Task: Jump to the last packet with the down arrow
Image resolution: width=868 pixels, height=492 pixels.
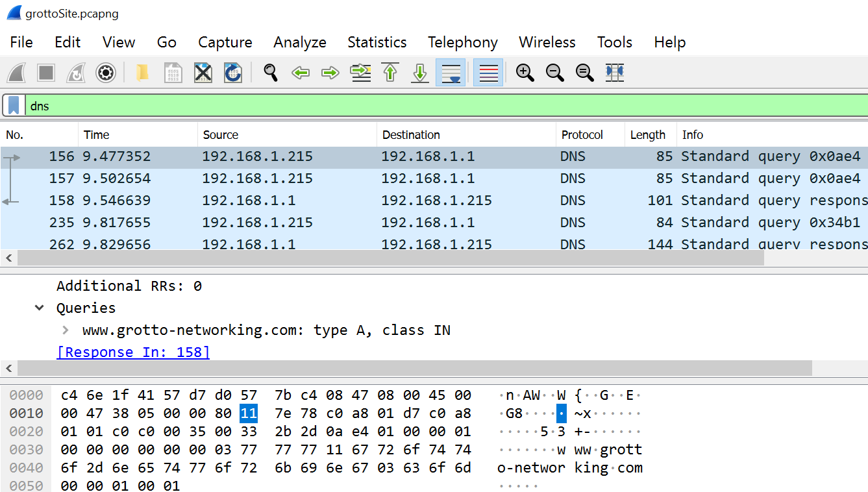Action: (419, 72)
